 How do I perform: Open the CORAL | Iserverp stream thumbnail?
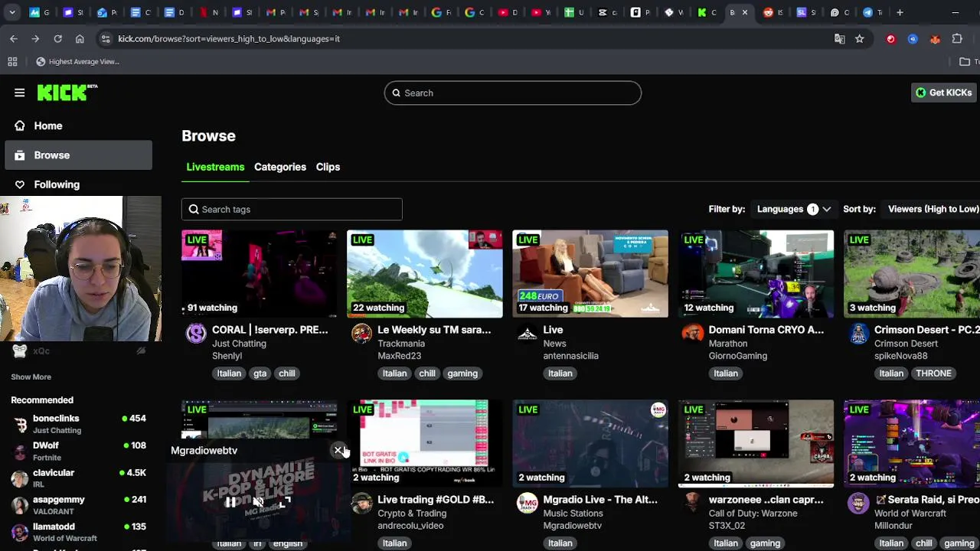(260, 274)
